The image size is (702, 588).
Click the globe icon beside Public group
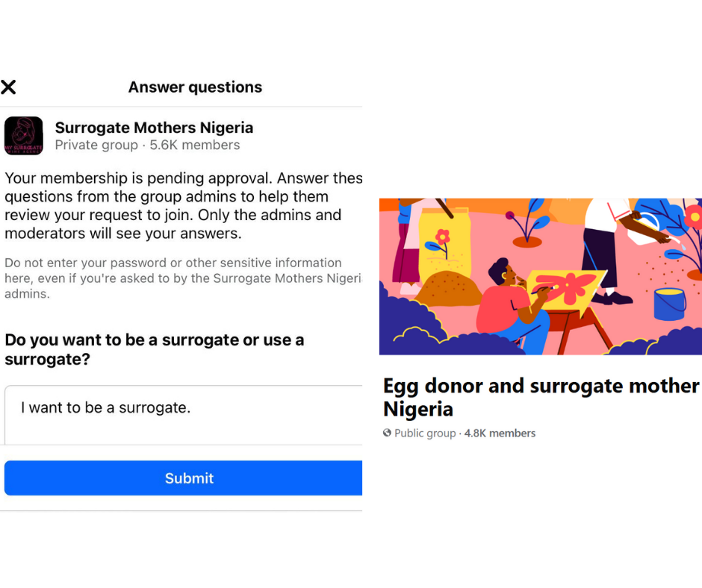click(x=387, y=433)
